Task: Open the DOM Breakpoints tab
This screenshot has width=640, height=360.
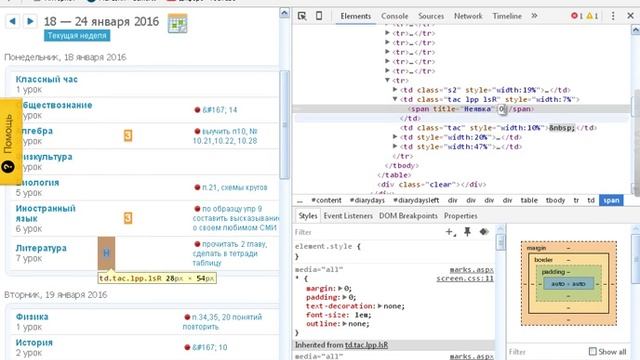Action: pyautogui.click(x=408, y=216)
